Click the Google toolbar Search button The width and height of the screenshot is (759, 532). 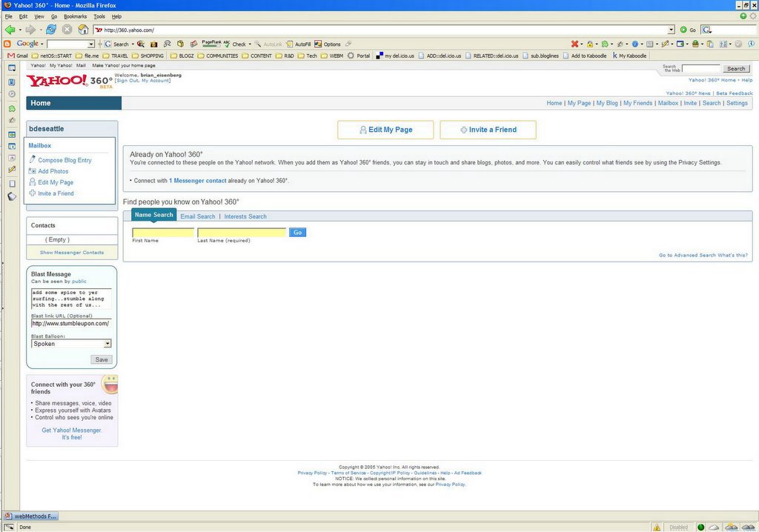pyautogui.click(x=116, y=44)
